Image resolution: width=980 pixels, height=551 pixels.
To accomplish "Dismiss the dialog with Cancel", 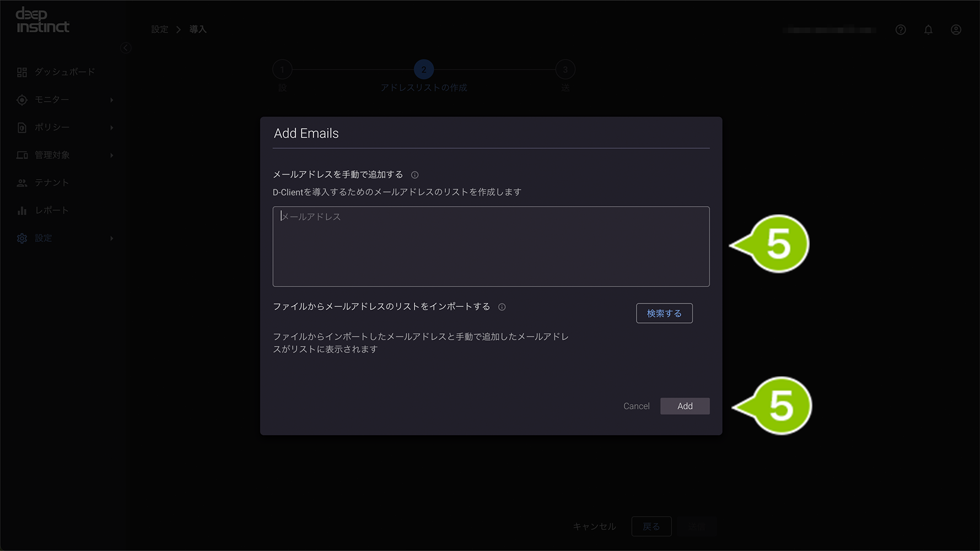I will (x=637, y=406).
